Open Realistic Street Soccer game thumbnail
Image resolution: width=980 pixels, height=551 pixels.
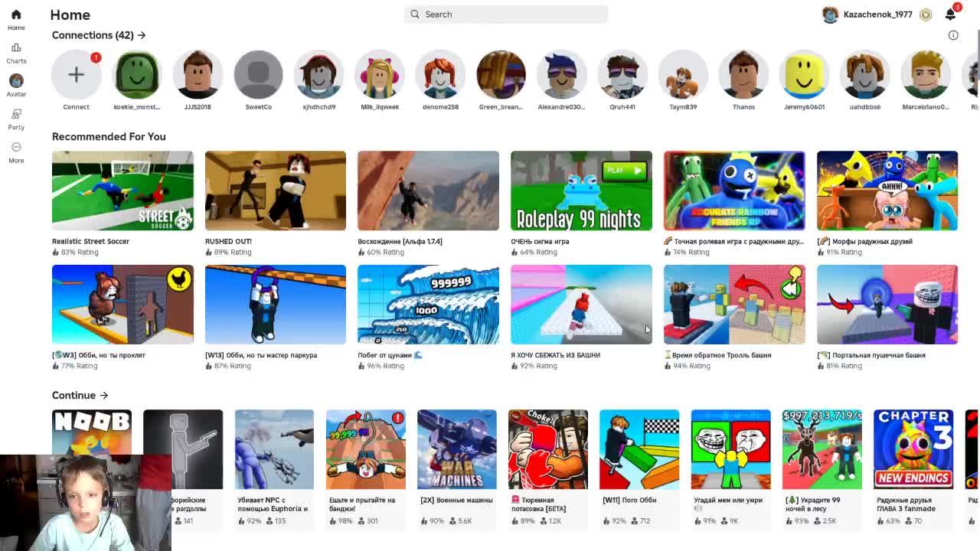coord(122,191)
